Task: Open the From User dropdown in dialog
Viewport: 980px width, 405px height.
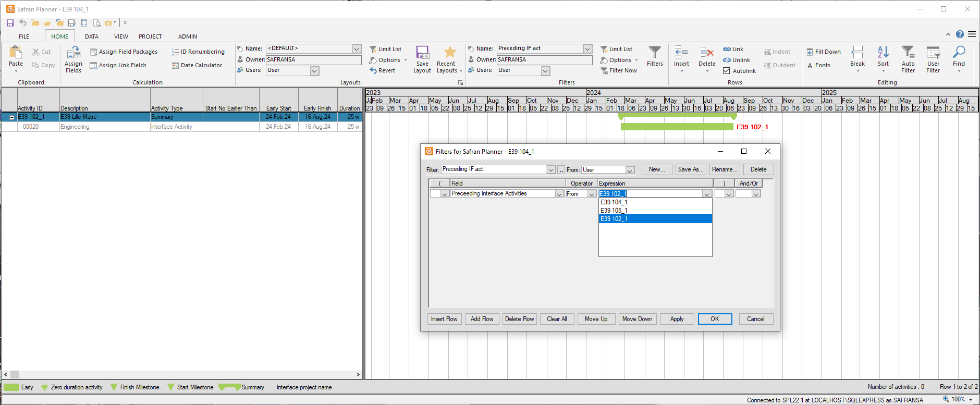Action: 630,170
